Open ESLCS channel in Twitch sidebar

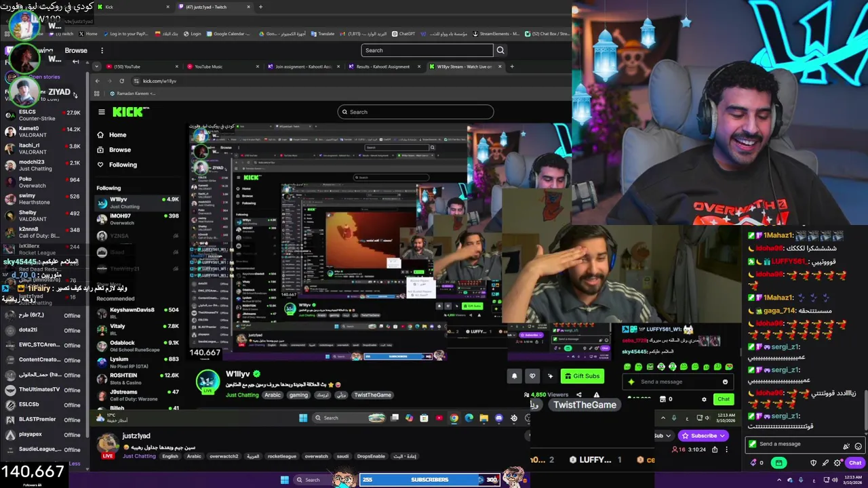click(x=42, y=115)
